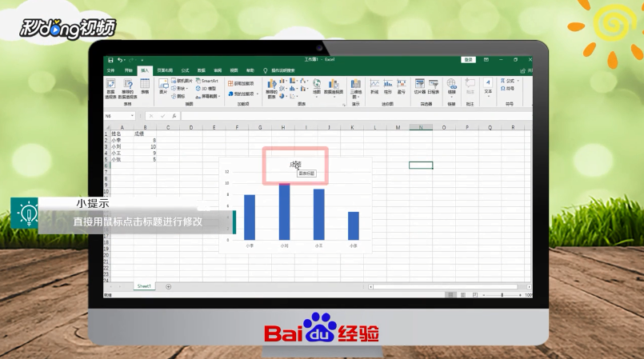The width and height of the screenshot is (644, 359).
Task: Switch to Page Layout view in status bar
Action: click(x=463, y=295)
